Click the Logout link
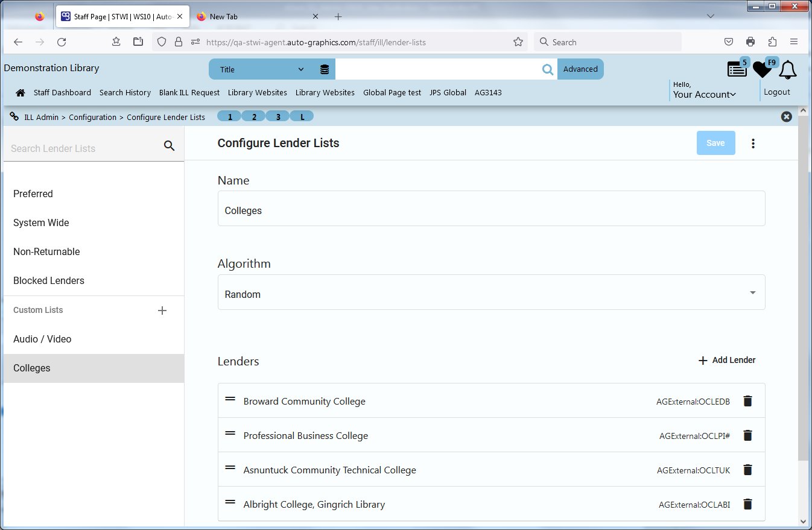This screenshot has width=812, height=530. [x=776, y=92]
